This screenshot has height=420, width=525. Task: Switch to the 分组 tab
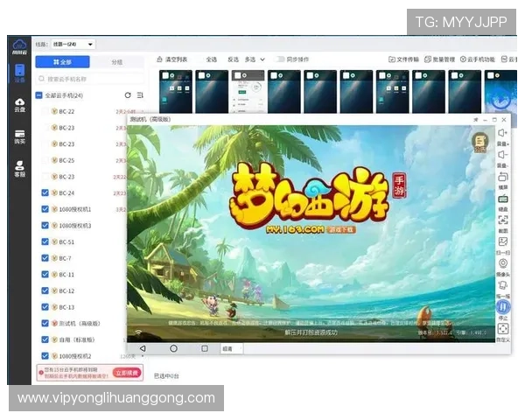click(x=117, y=62)
